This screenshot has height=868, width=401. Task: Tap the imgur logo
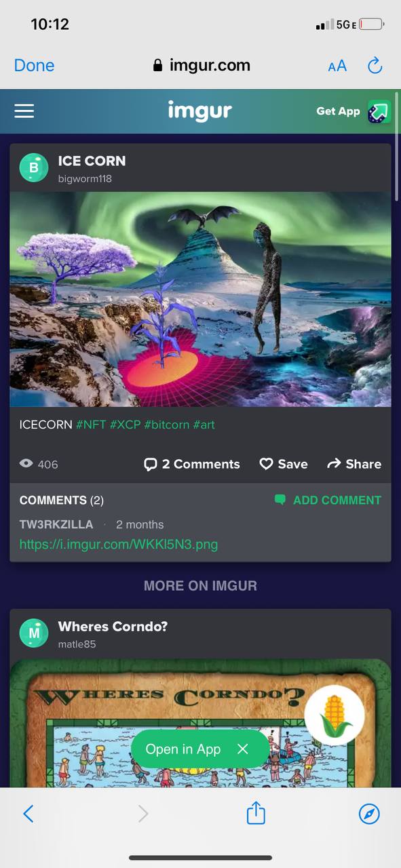(200, 111)
